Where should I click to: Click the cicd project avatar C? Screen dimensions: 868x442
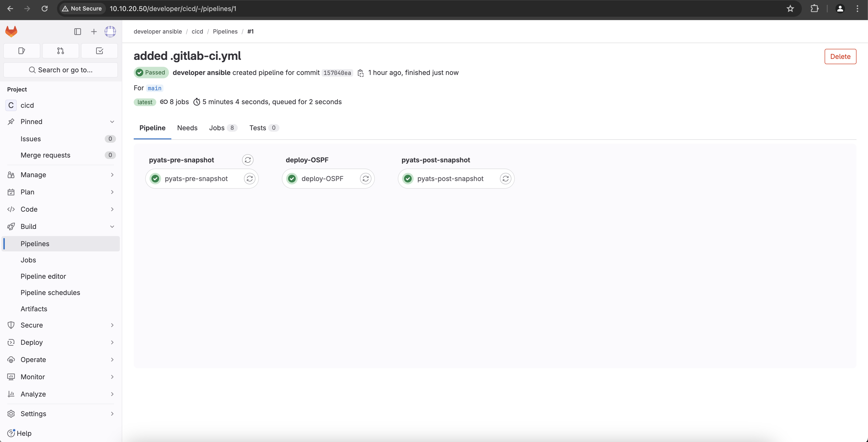pyautogui.click(x=11, y=105)
